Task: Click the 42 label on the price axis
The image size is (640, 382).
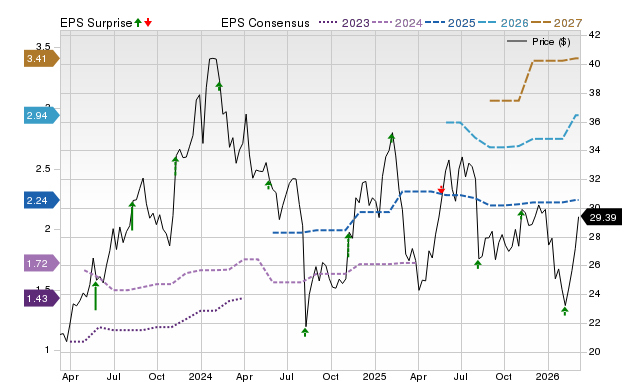Action: point(594,35)
